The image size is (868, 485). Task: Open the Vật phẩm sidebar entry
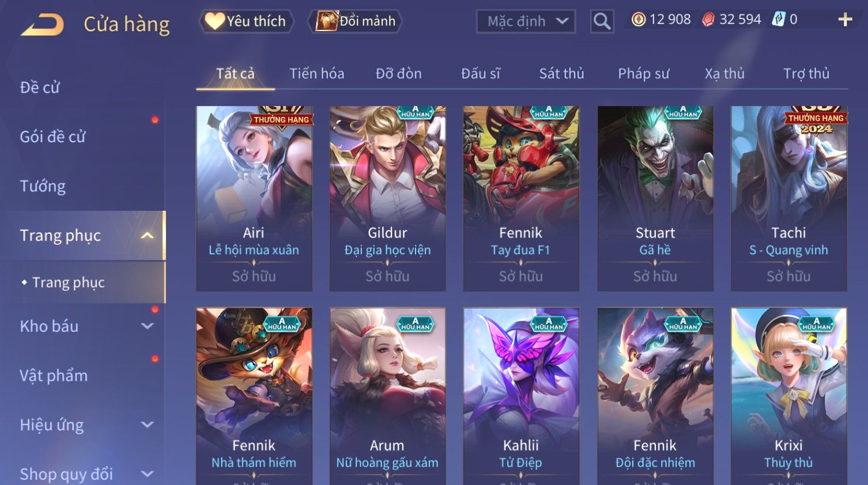click(54, 376)
